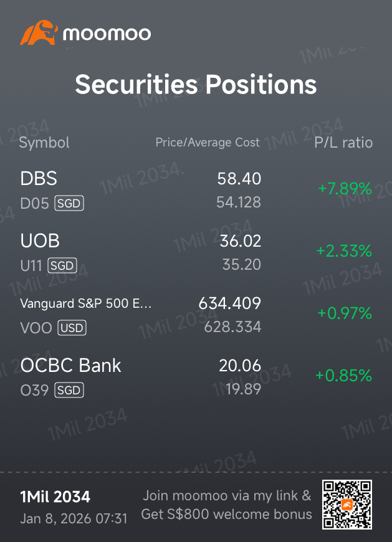Viewport: 392px width, 542px height.
Task: Click the Securities Positions title
Action: pyautogui.click(x=196, y=84)
